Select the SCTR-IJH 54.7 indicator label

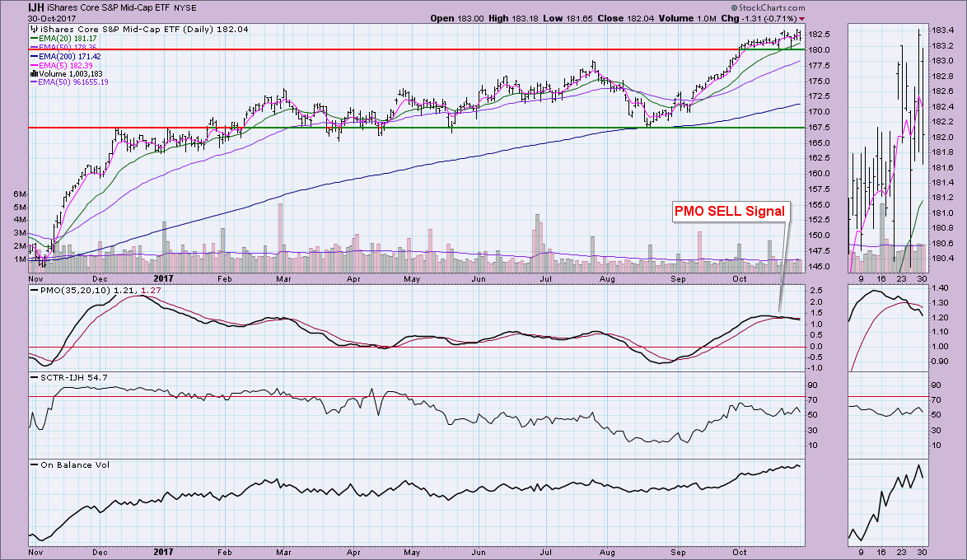[x=74, y=377]
